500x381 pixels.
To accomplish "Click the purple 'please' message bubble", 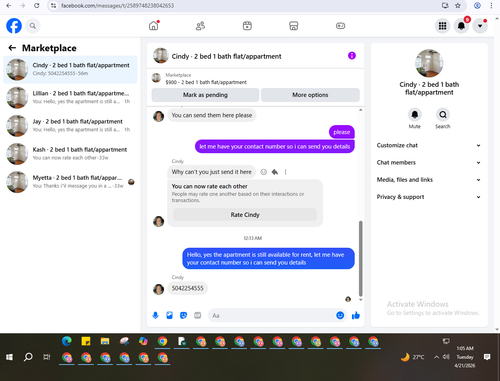I will click(342, 132).
